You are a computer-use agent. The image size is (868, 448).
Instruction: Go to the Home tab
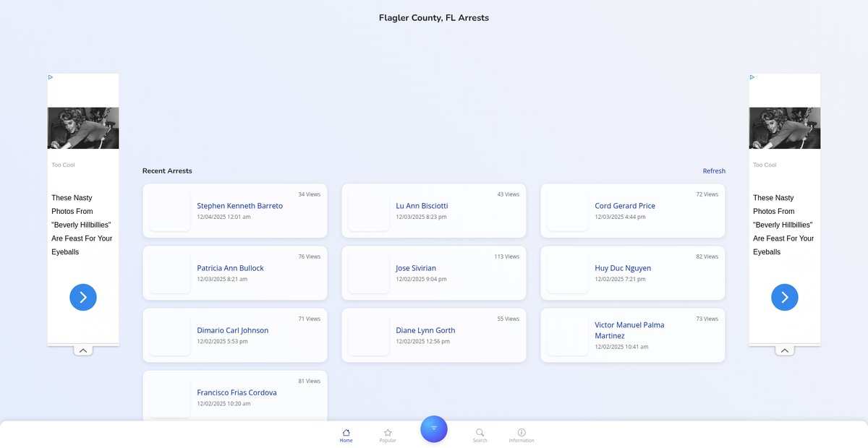tap(346, 435)
